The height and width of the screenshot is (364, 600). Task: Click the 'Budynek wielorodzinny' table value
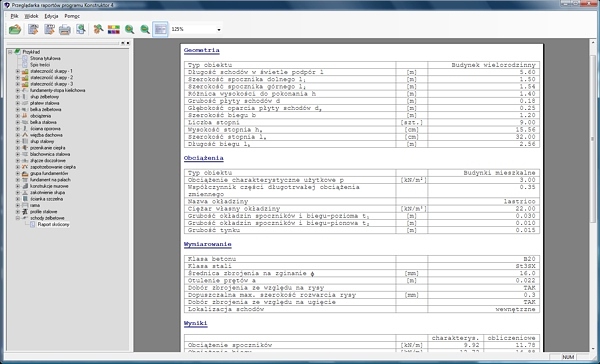pos(493,65)
